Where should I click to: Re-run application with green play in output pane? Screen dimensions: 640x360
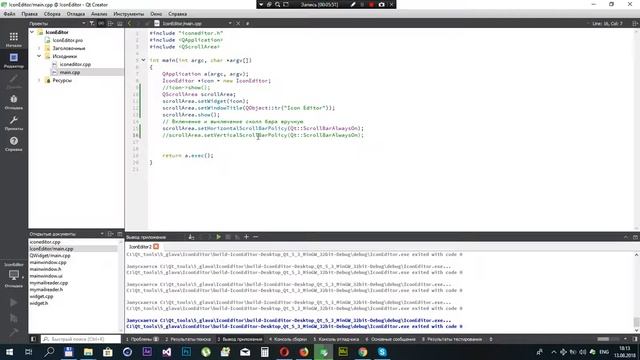[218, 237]
